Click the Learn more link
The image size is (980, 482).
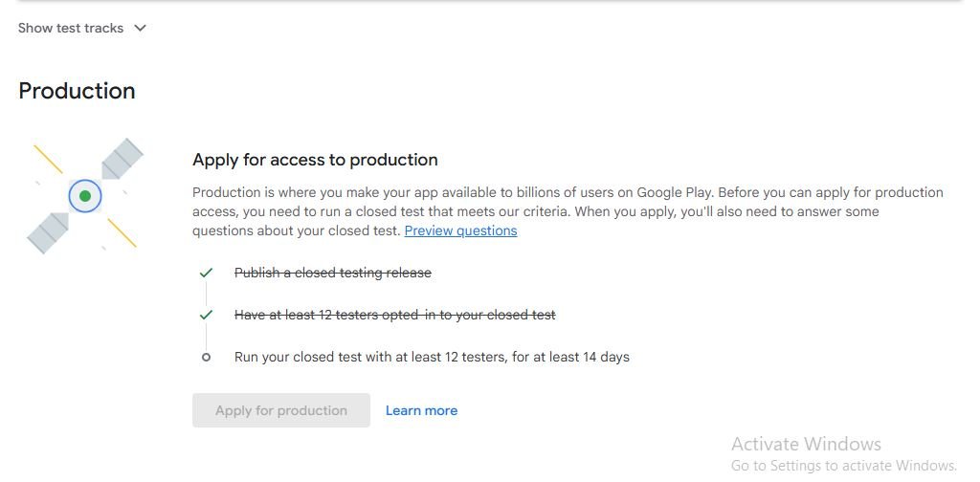pyautogui.click(x=421, y=410)
